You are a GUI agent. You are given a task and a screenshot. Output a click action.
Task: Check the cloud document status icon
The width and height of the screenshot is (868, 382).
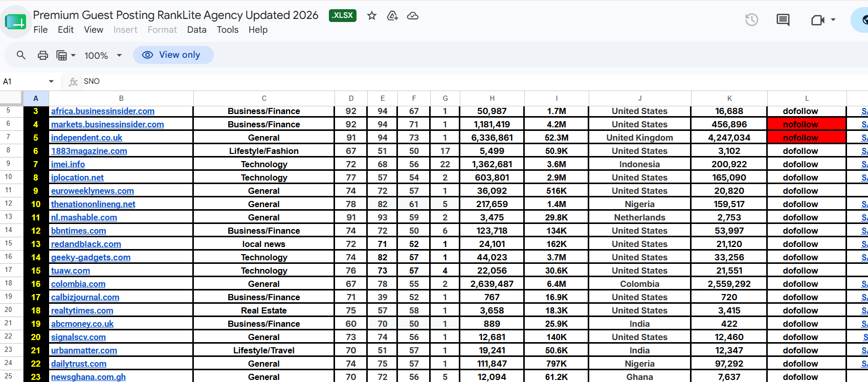[413, 16]
